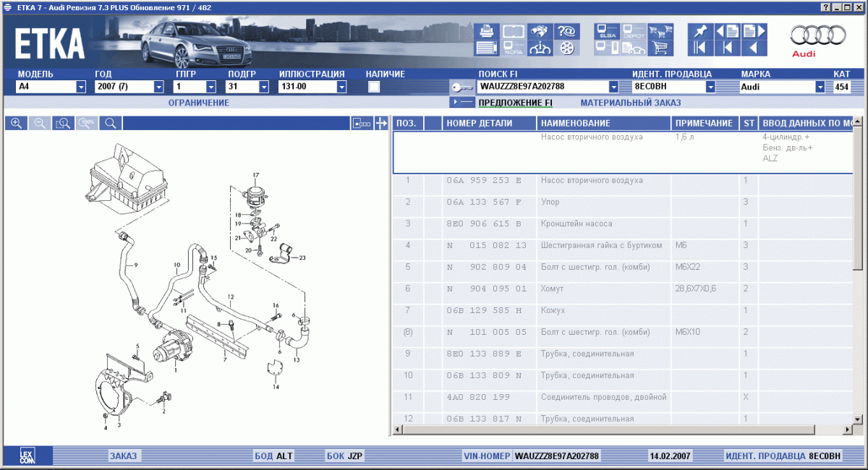Open the parts list view icon
The width and height of the screenshot is (868, 470).
coord(487,48)
